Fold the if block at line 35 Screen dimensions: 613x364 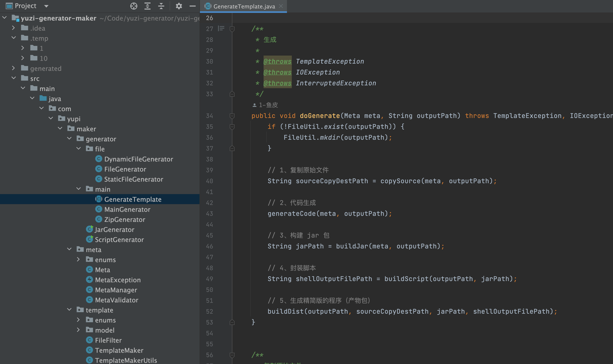[x=232, y=127]
